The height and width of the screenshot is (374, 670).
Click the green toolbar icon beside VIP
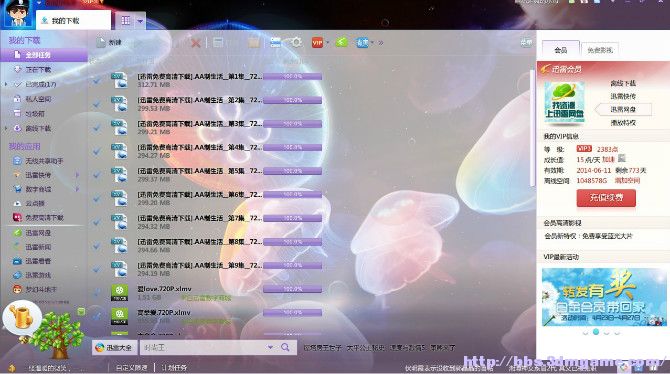(x=341, y=42)
